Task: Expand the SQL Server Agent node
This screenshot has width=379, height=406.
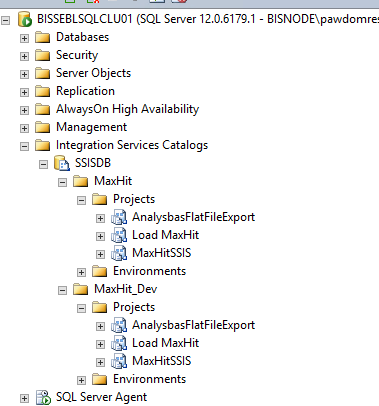Action: pos(24,398)
